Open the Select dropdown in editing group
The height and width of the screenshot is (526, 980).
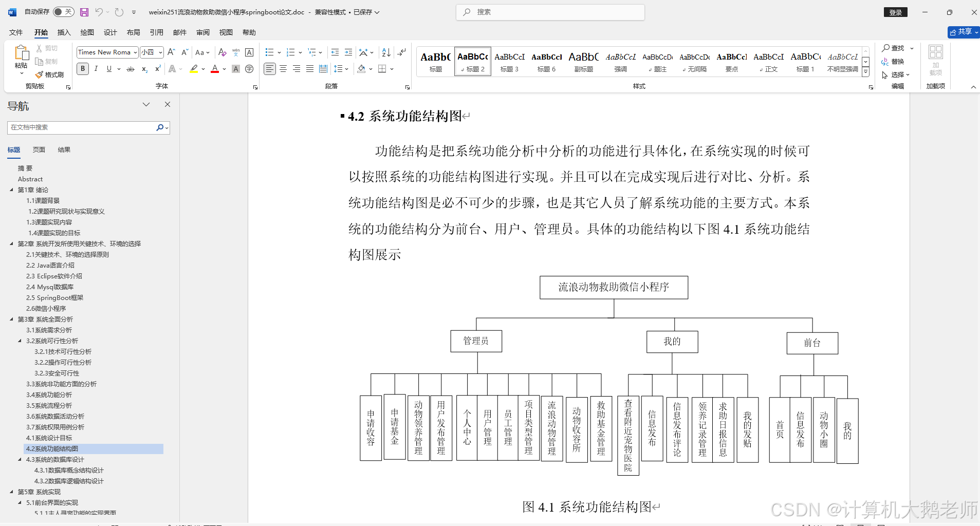(x=896, y=74)
